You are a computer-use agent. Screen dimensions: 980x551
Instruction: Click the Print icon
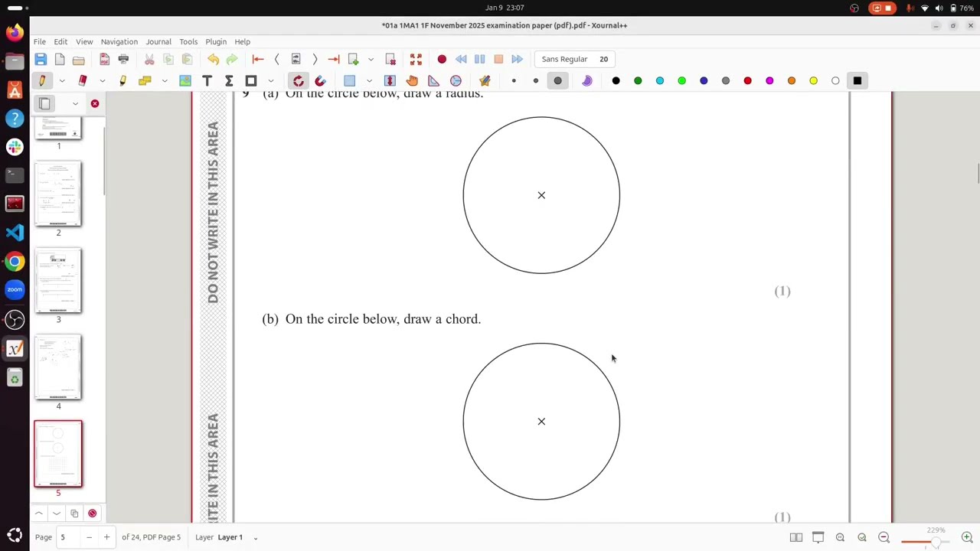[123, 59]
